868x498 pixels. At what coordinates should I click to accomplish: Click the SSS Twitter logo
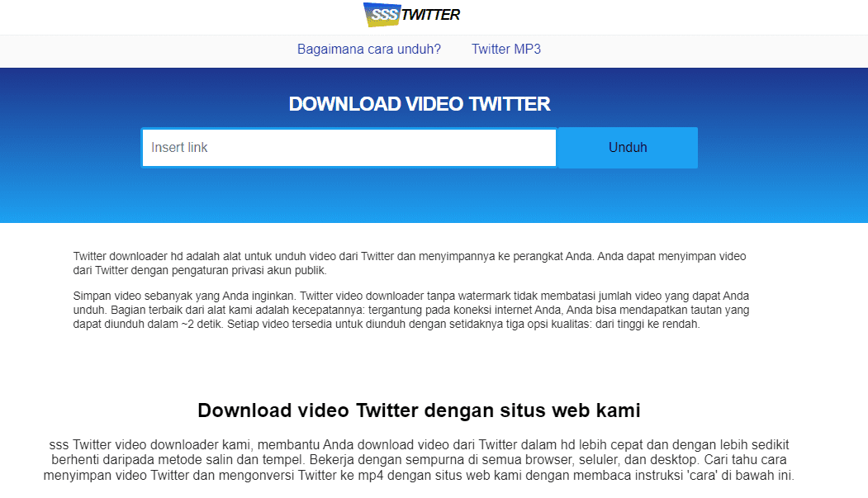coord(411,15)
